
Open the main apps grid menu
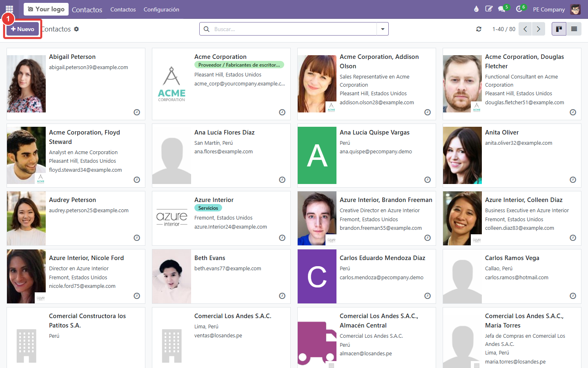coord(9,9)
